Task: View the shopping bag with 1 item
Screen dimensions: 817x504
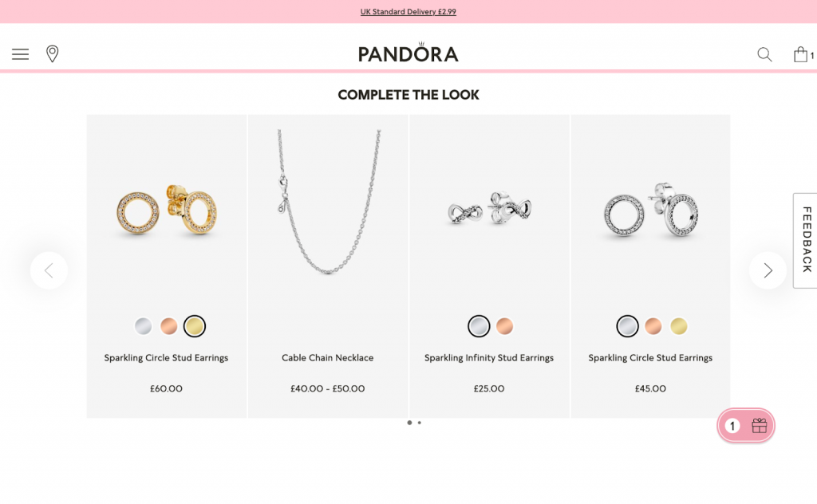Action: click(x=802, y=53)
